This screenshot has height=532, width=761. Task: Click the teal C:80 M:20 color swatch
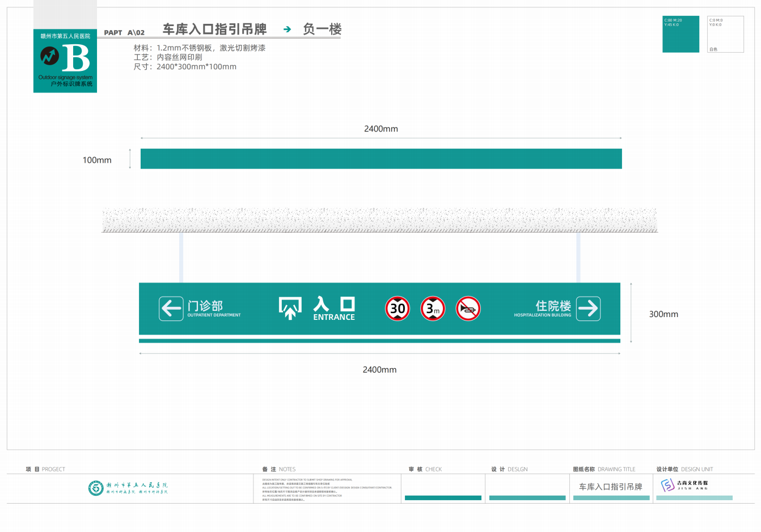(680, 34)
